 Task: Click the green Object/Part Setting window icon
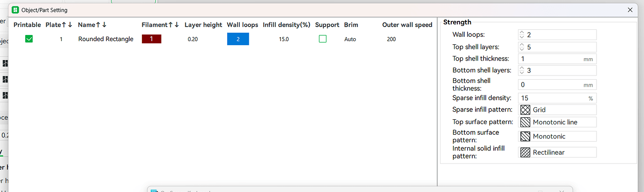click(x=15, y=10)
